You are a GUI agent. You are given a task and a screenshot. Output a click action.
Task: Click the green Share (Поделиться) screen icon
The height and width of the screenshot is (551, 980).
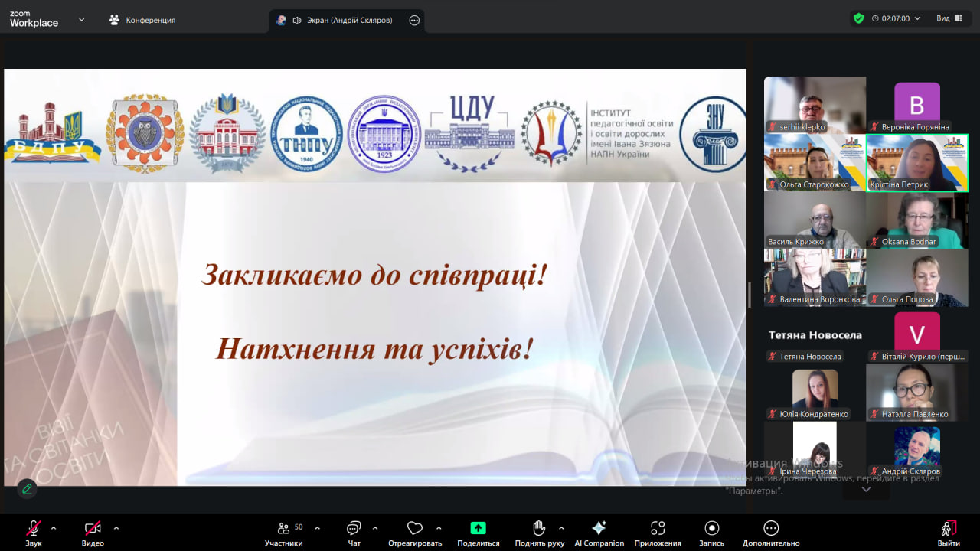pyautogui.click(x=478, y=529)
